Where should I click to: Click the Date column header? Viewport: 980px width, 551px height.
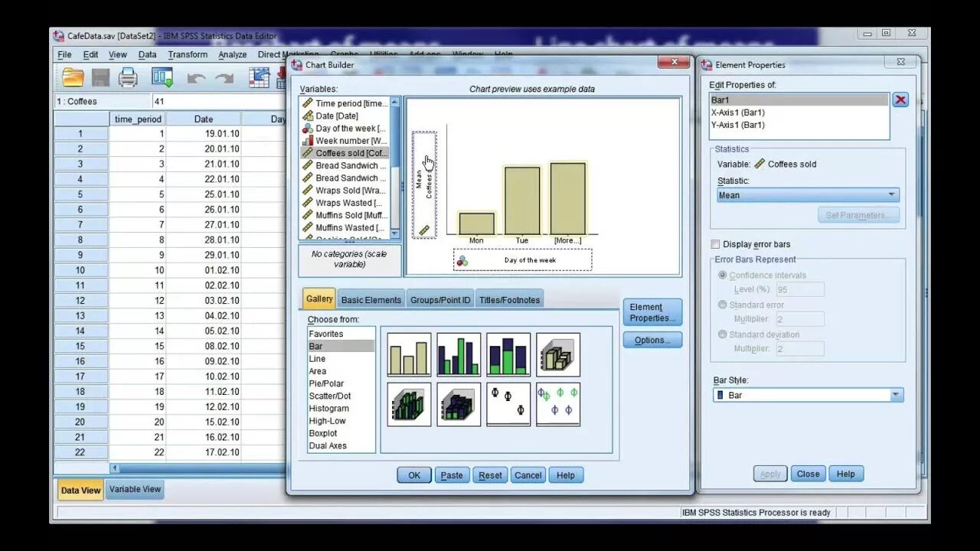tap(204, 119)
